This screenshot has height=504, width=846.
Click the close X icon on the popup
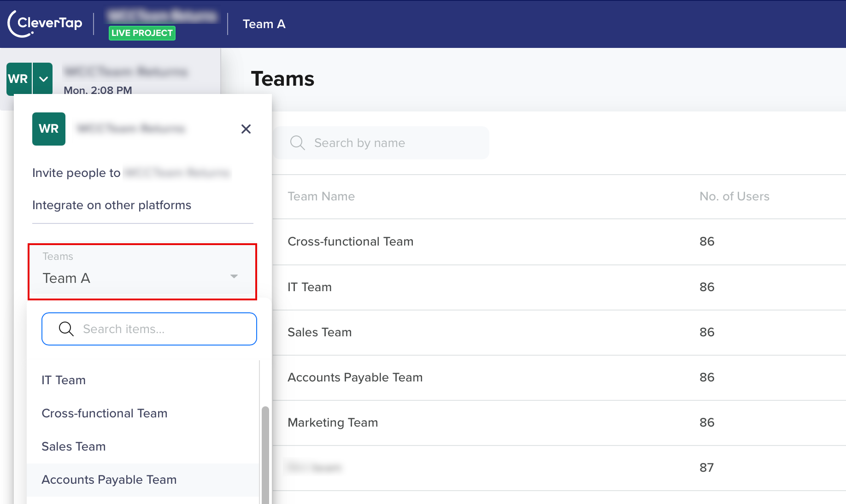246,129
